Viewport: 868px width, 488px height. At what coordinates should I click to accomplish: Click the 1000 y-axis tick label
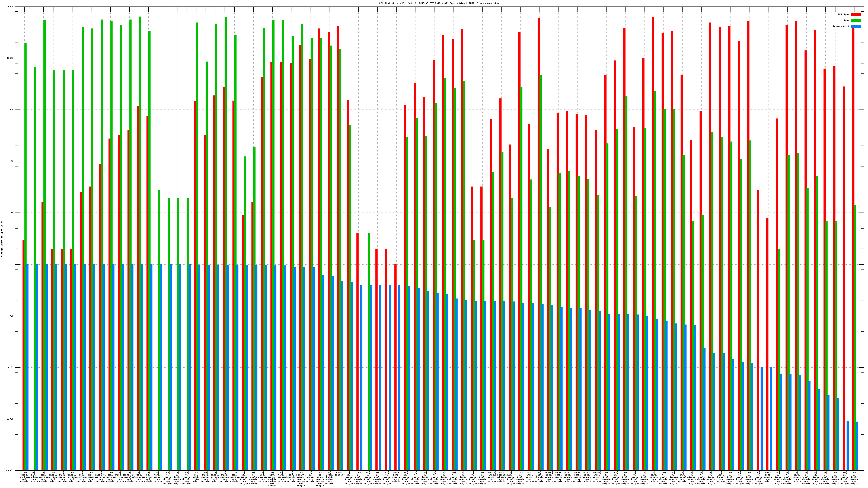coord(11,110)
